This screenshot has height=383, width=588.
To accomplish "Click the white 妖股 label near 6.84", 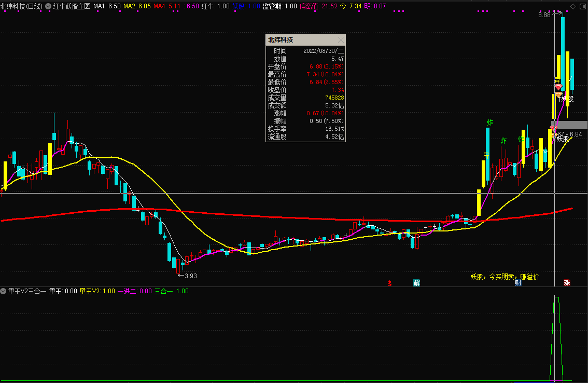I will [563, 139].
